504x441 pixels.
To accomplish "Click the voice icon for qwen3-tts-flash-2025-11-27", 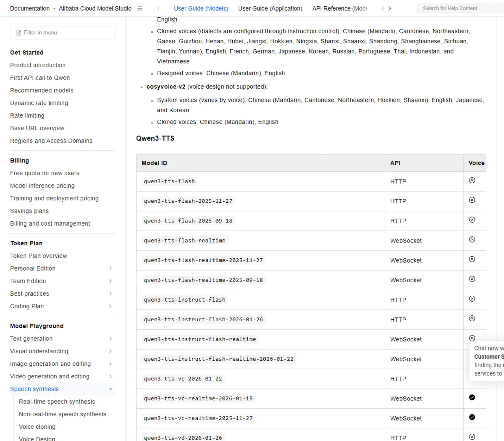I will click(x=472, y=200).
